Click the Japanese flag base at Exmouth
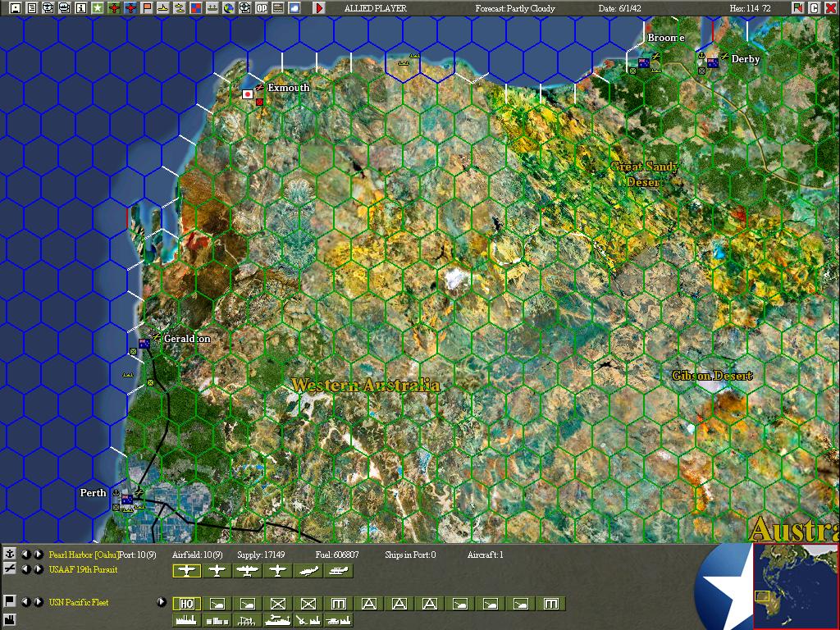This screenshot has height=630, width=840. 248,94
